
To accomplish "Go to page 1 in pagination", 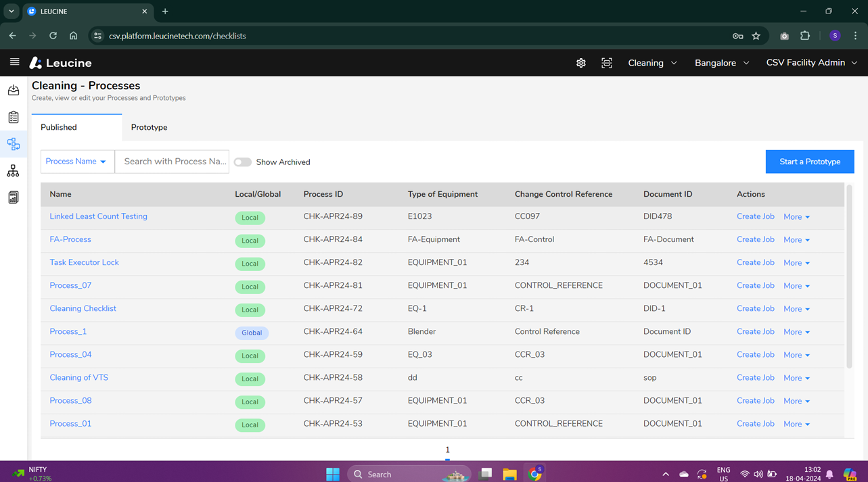I will pos(447,450).
